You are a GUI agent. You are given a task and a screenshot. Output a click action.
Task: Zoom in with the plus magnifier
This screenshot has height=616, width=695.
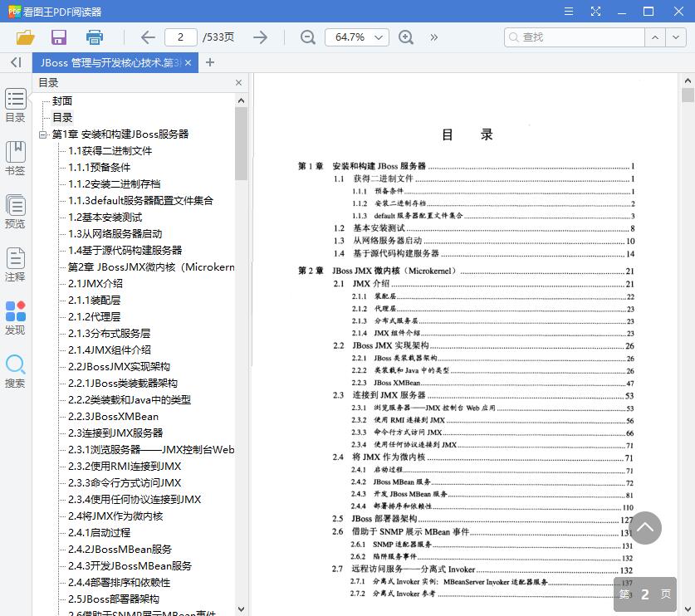[406, 37]
